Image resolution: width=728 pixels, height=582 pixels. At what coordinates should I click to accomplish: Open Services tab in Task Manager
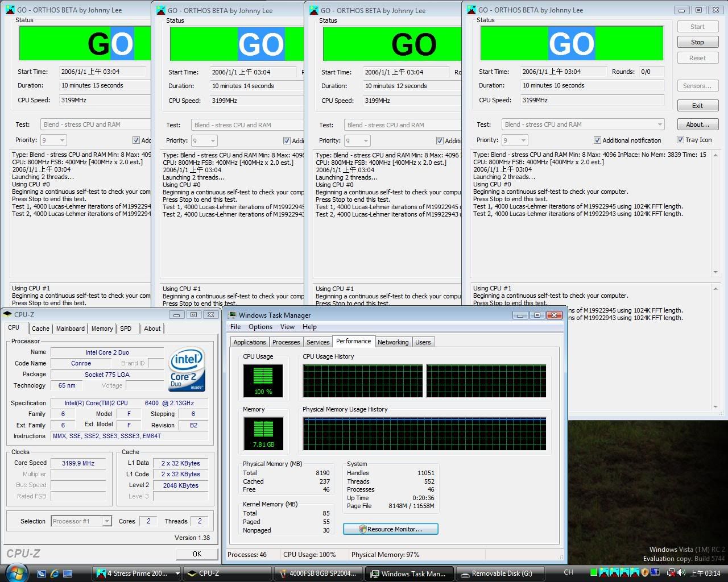pos(318,342)
